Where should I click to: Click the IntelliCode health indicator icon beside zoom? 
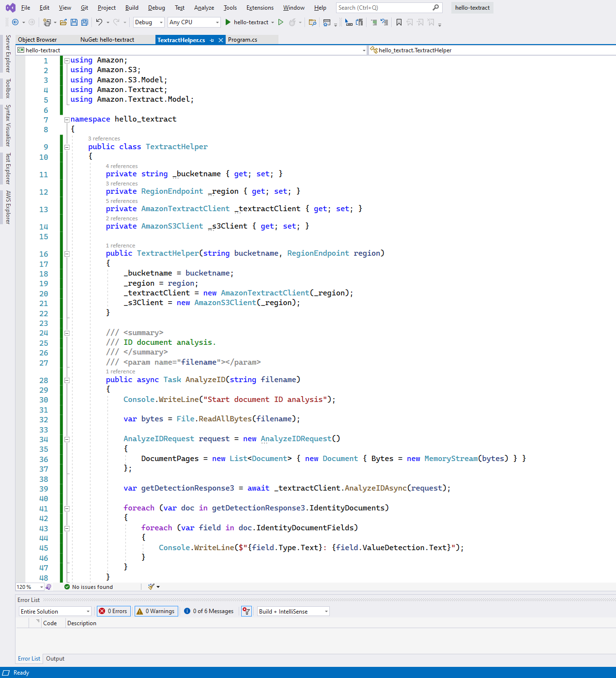(48, 586)
